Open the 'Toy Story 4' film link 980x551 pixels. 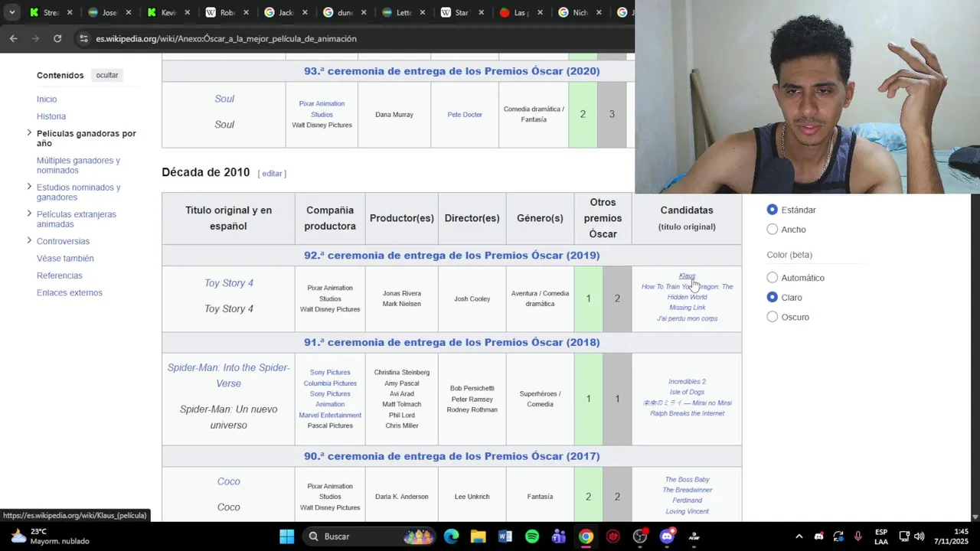[229, 283]
